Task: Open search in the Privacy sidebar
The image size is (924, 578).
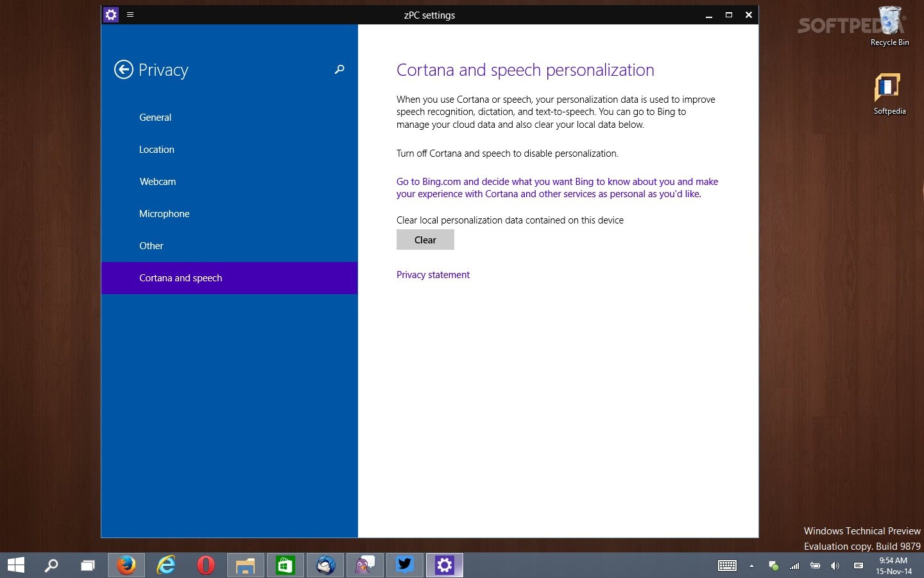Action: pos(339,69)
